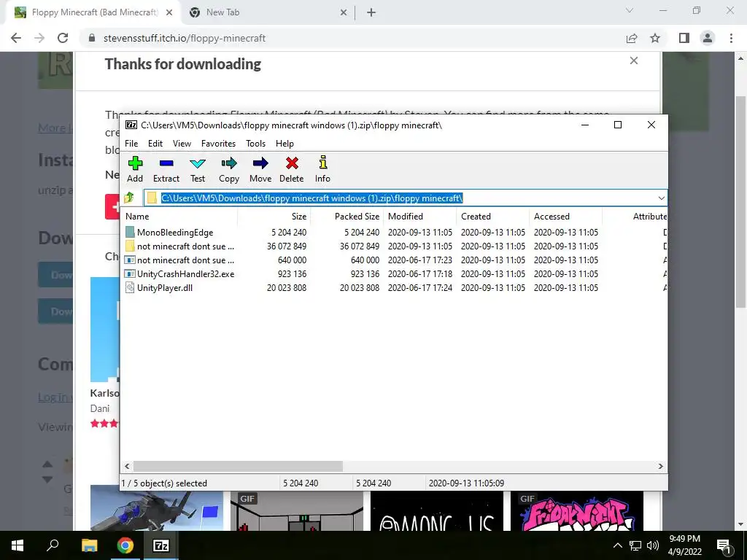Click the horizontal scrollbar thumb in 7-Zip

click(x=238, y=466)
